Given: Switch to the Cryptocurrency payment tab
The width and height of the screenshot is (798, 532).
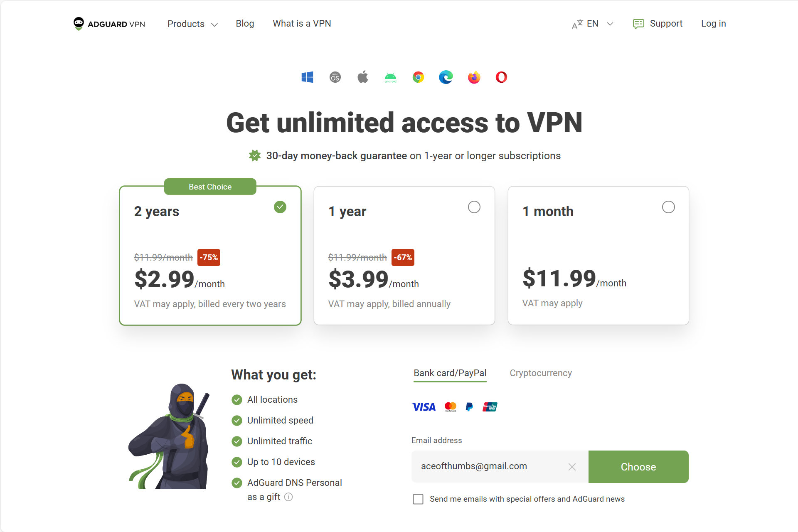Looking at the screenshot, I should [540, 373].
